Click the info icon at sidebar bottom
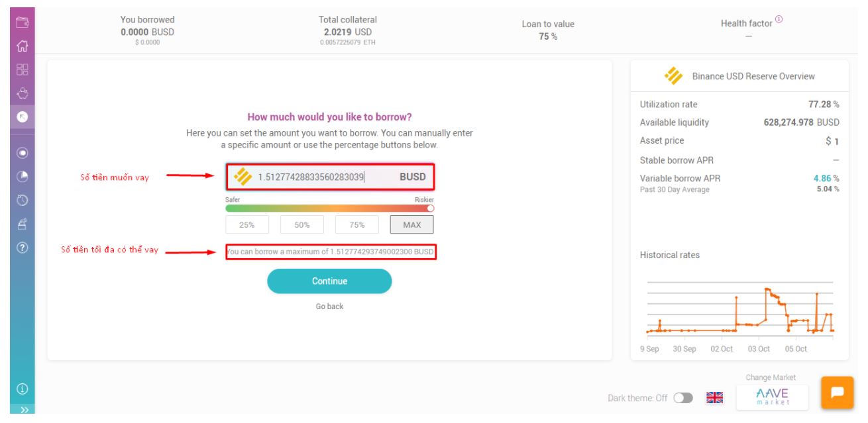 click(x=22, y=388)
